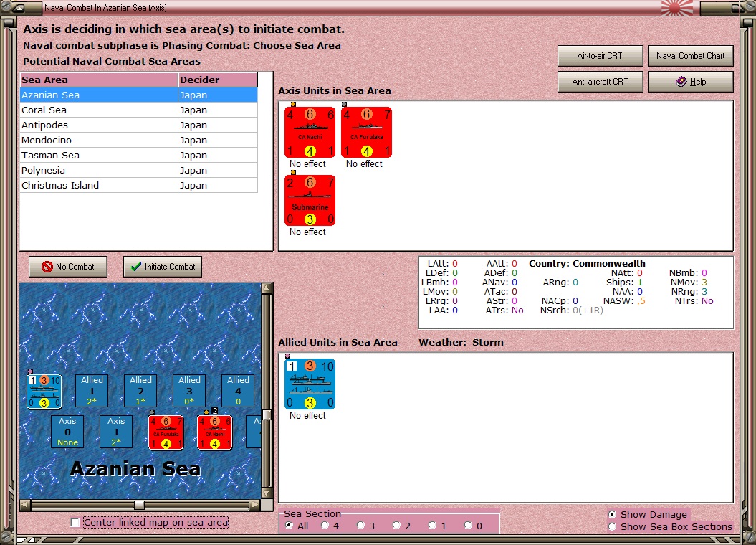Screen dimensions: 756x545
Task: Choose Show Sea Box Sections option
Action: [x=612, y=526]
